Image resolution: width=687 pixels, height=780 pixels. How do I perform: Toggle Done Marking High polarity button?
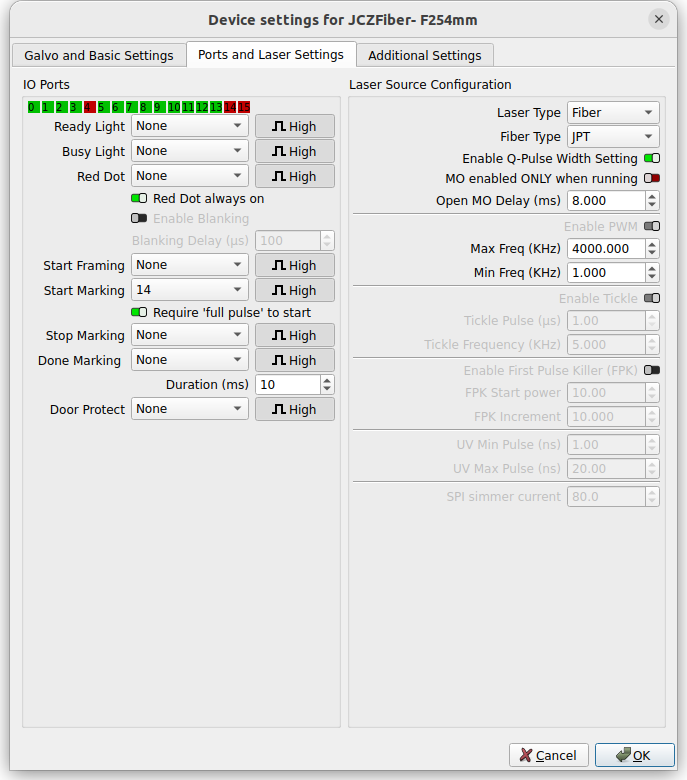pyautogui.click(x=294, y=360)
